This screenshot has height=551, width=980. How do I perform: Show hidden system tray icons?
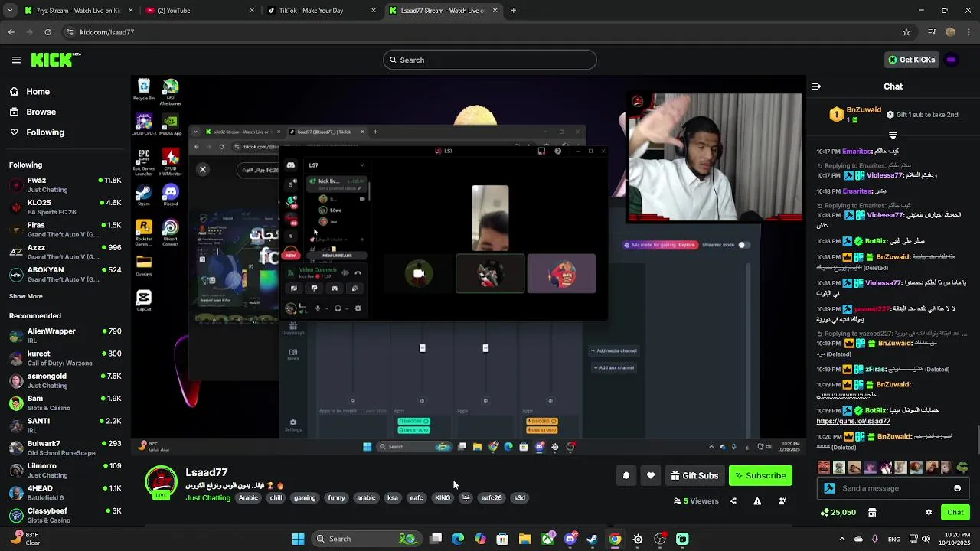pyautogui.click(x=842, y=539)
